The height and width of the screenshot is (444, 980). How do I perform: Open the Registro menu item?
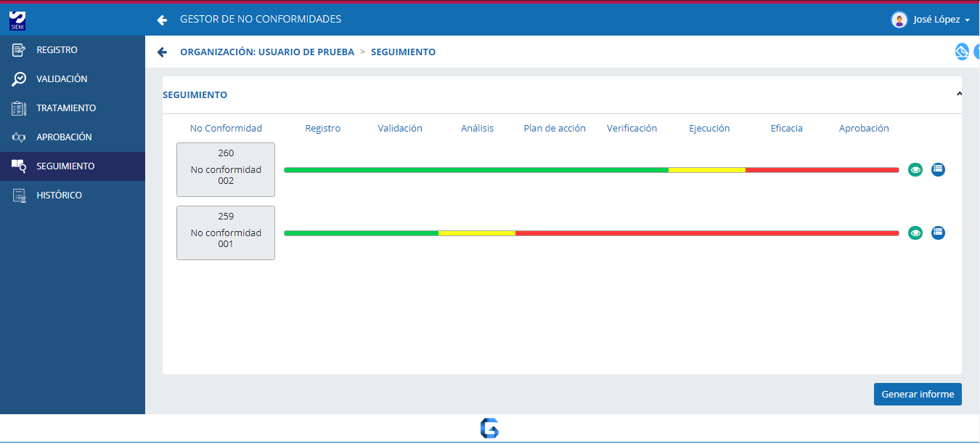pyautogui.click(x=57, y=50)
